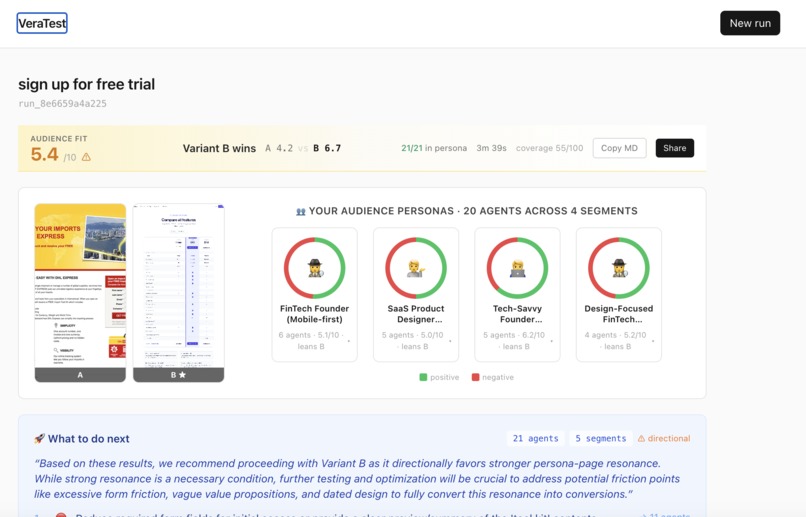Click the Variant B wins text
Screen dimensions: 806x517
pos(219,148)
